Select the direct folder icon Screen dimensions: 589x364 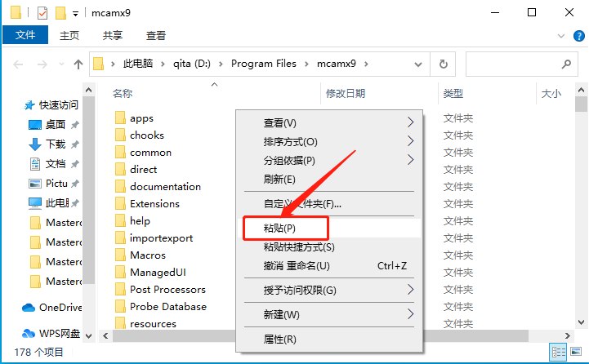coord(120,169)
